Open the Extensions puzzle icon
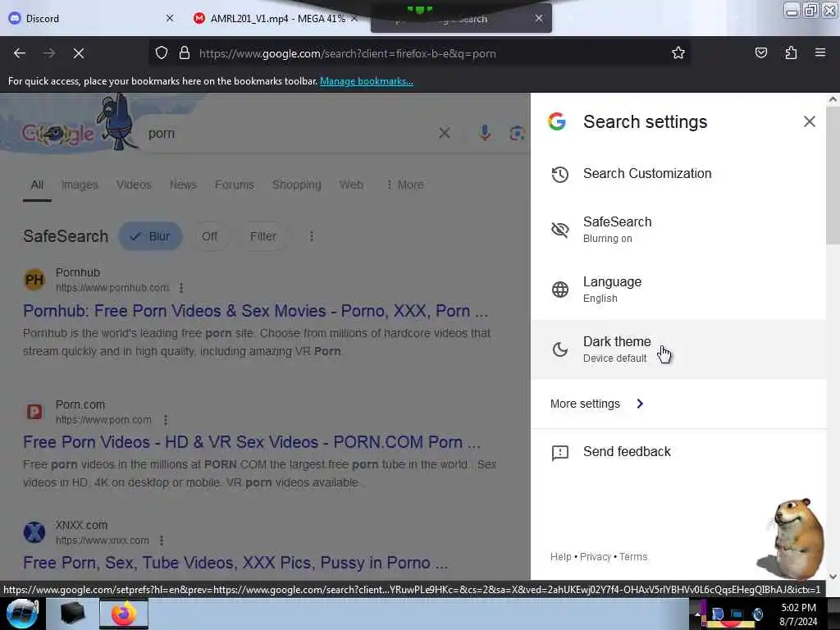 coord(791,53)
